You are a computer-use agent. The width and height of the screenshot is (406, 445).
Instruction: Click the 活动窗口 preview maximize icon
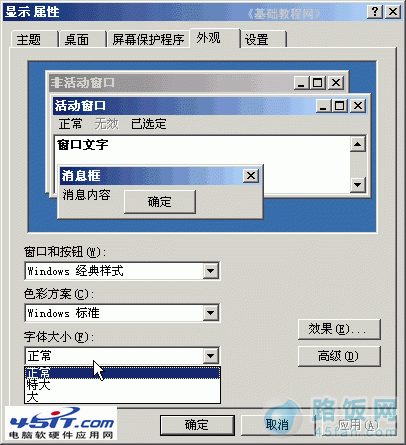pyautogui.click(x=339, y=106)
